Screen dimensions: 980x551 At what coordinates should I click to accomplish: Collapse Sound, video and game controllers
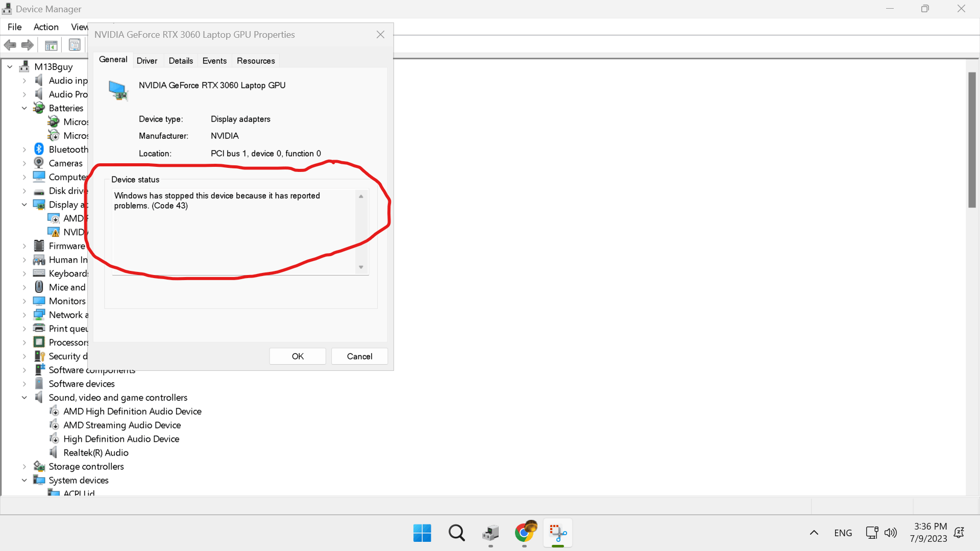point(24,397)
